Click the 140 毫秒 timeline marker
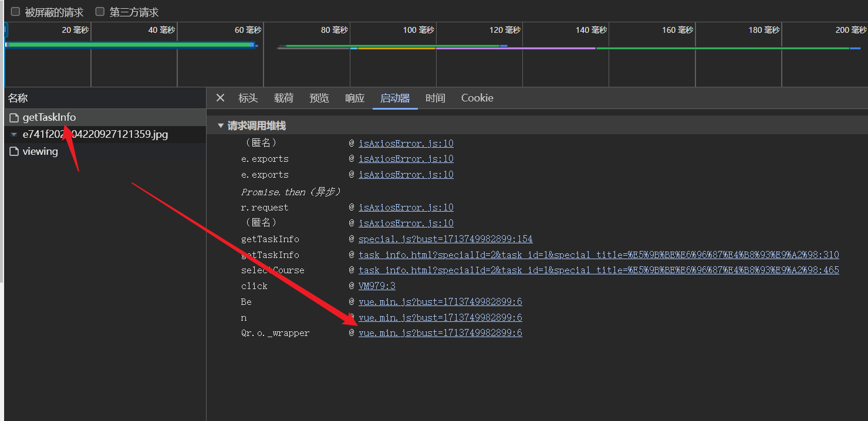 pyautogui.click(x=591, y=30)
